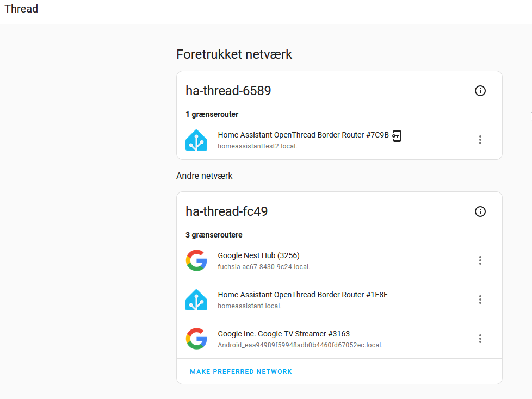Open the overflow menu for Google Nest Hub
The height and width of the screenshot is (399, 532).
coord(480,260)
